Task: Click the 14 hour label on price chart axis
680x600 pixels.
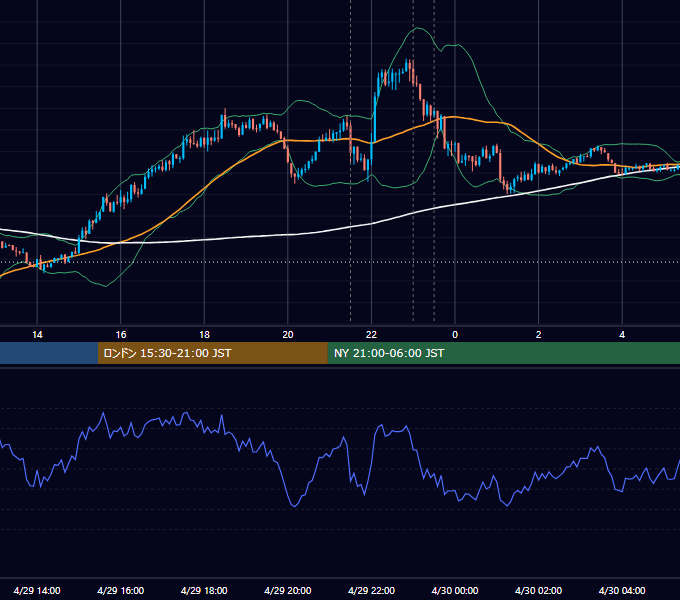Action: (x=37, y=335)
